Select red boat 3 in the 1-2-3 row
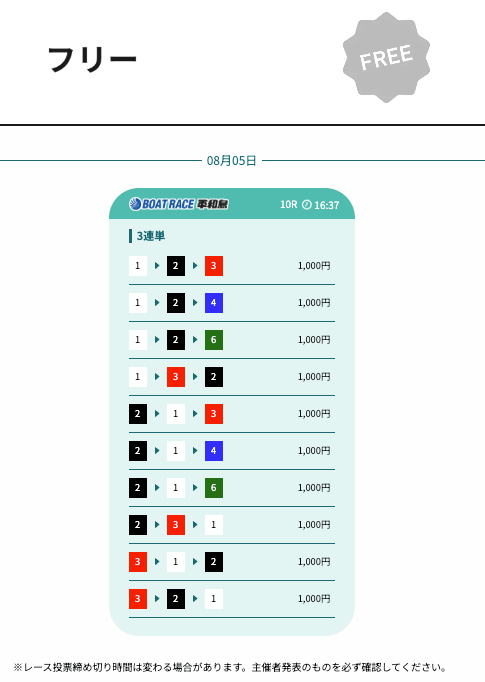Viewport: 485px width, 682px height. click(x=214, y=266)
